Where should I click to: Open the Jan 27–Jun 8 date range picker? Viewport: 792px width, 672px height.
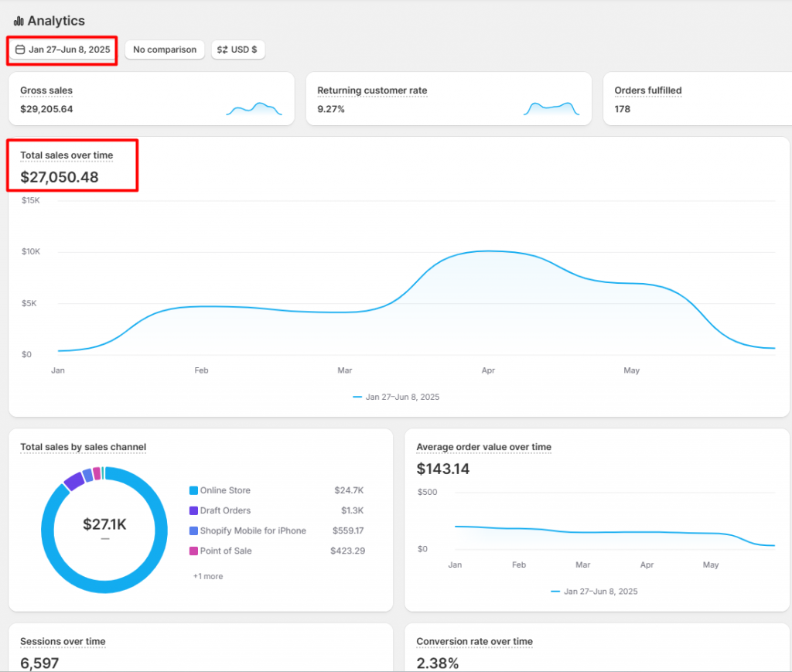pos(61,49)
